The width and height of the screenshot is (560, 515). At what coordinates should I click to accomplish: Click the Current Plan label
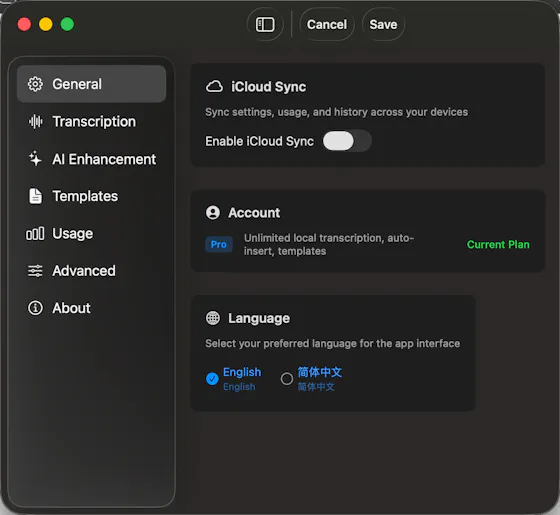[x=498, y=245]
